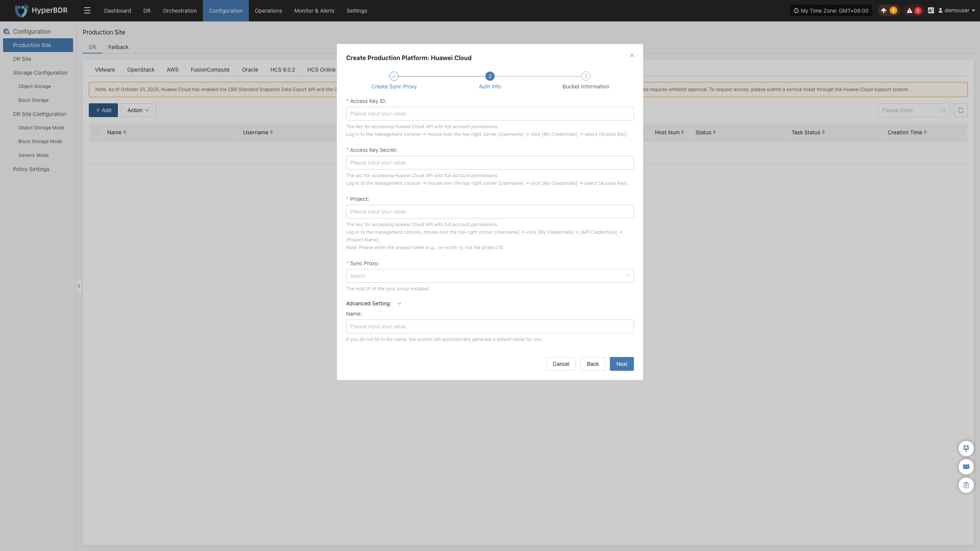Open the Orchestration menu
The width and height of the screenshot is (980, 551).
180,11
